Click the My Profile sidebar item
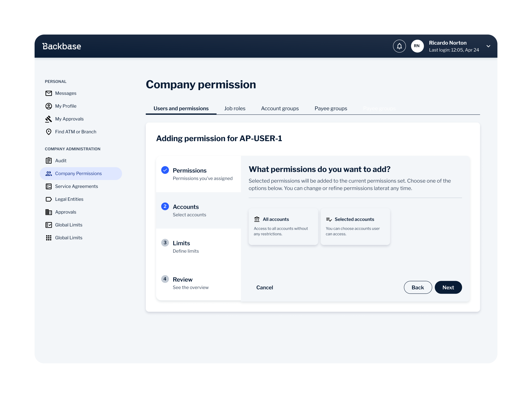The height and width of the screenshot is (398, 532). point(66,106)
